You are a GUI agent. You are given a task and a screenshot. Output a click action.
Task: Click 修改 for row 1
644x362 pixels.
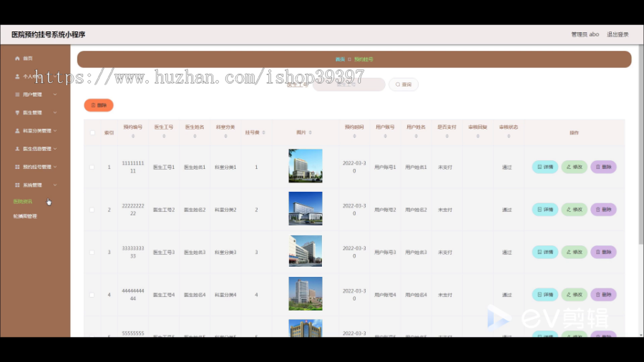tap(574, 167)
